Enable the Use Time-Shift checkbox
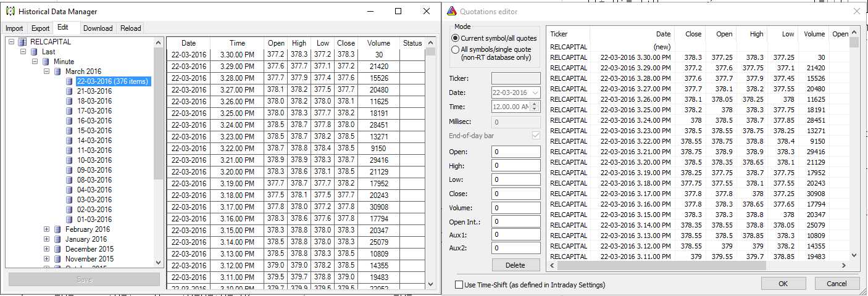This screenshot has height=296, width=868. [459, 285]
